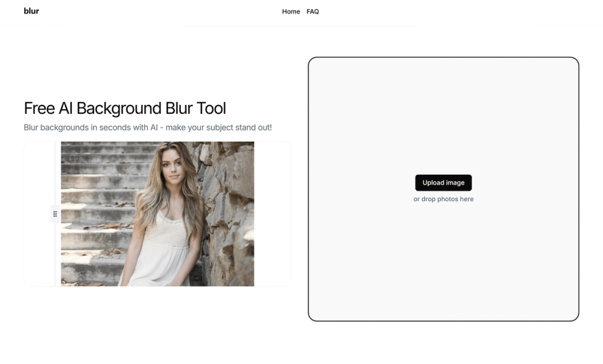Click the Upload image button
The height and width of the screenshot is (364, 603).
443,183
